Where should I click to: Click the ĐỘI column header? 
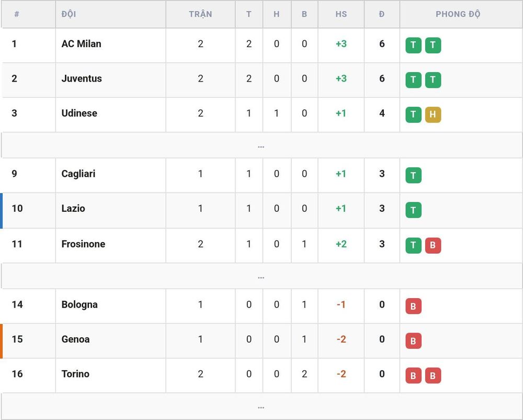69,14
